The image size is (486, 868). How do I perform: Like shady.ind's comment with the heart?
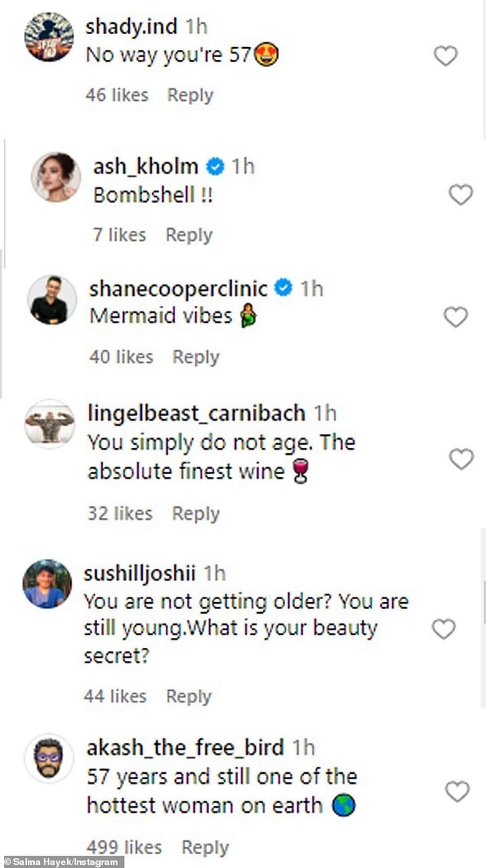pyautogui.click(x=445, y=56)
